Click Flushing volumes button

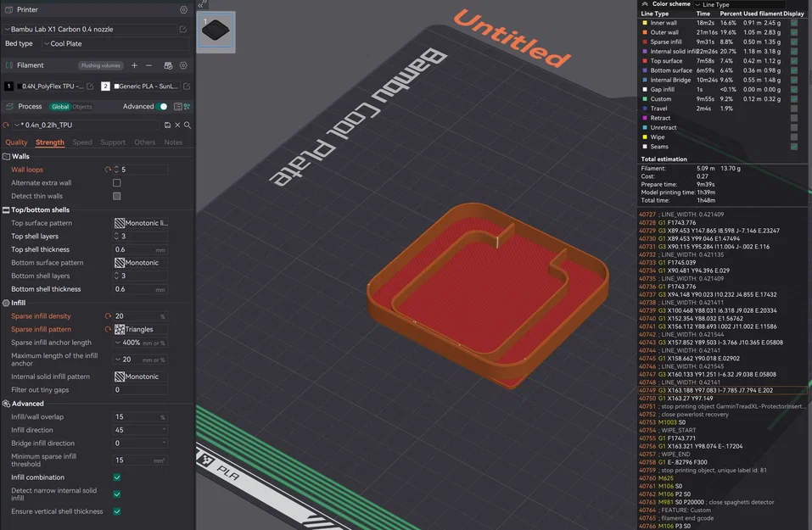101,66
